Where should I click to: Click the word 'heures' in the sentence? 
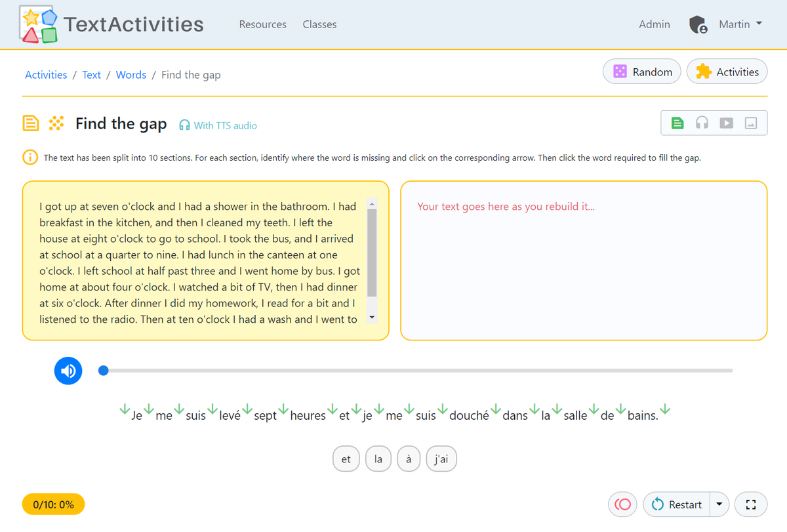(x=308, y=415)
